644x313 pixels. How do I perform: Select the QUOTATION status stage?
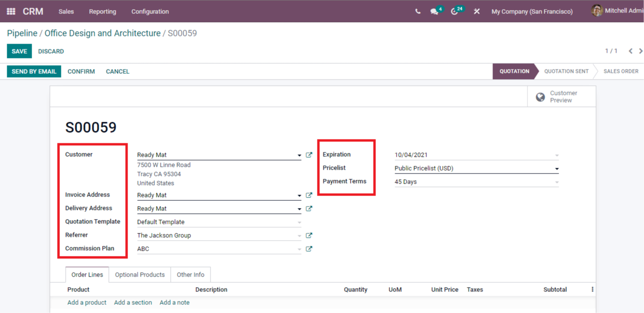(x=514, y=71)
